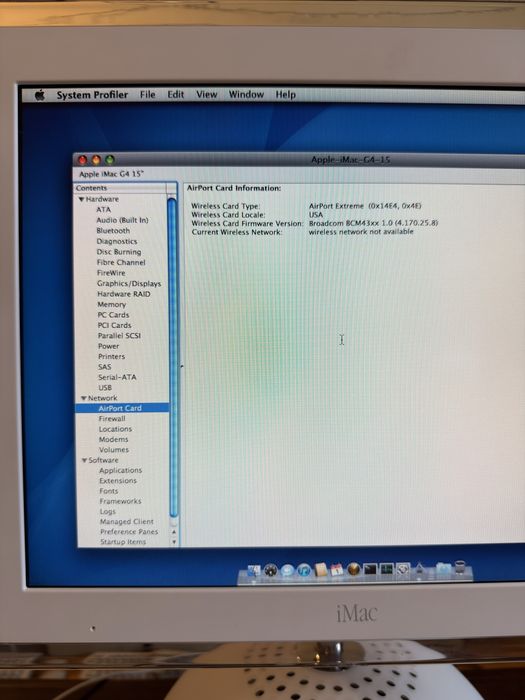Select Fibre Channel item

pyautogui.click(x=121, y=262)
